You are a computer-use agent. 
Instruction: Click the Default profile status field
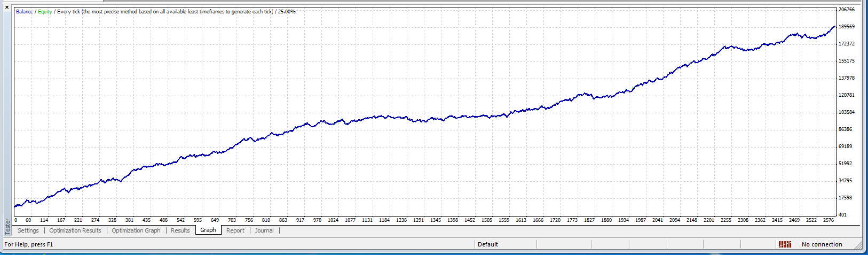pos(487,244)
